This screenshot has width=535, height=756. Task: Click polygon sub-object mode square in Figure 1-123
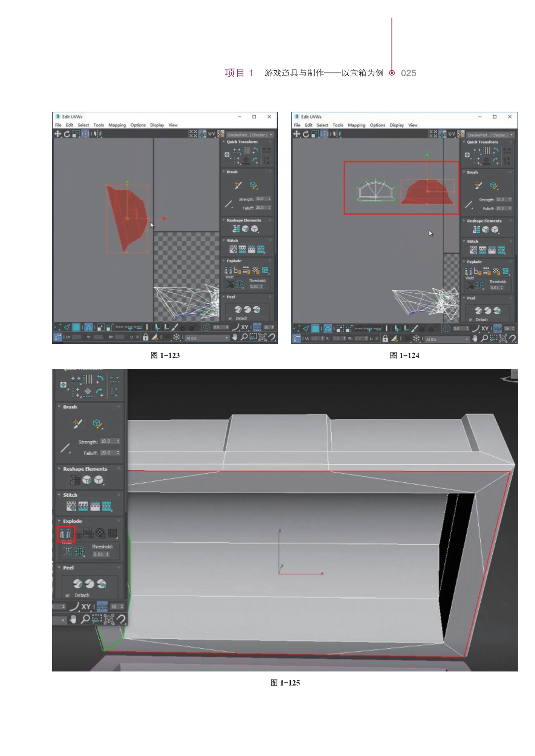76,327
